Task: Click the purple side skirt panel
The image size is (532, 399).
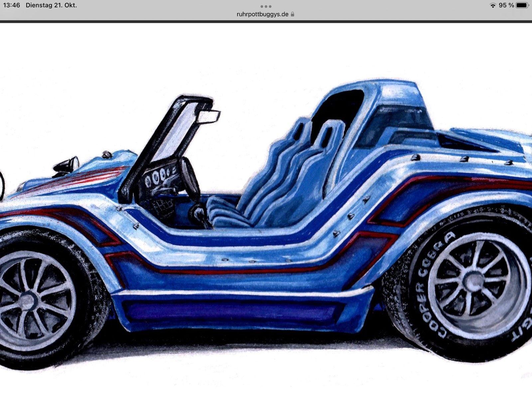Action: 229,311
